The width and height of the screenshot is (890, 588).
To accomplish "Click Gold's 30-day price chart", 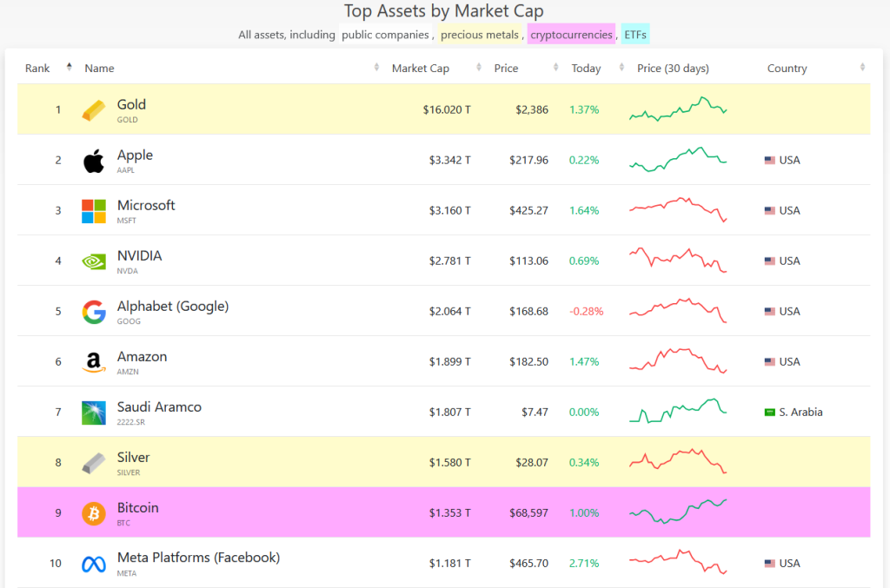I will pos(678,109).
